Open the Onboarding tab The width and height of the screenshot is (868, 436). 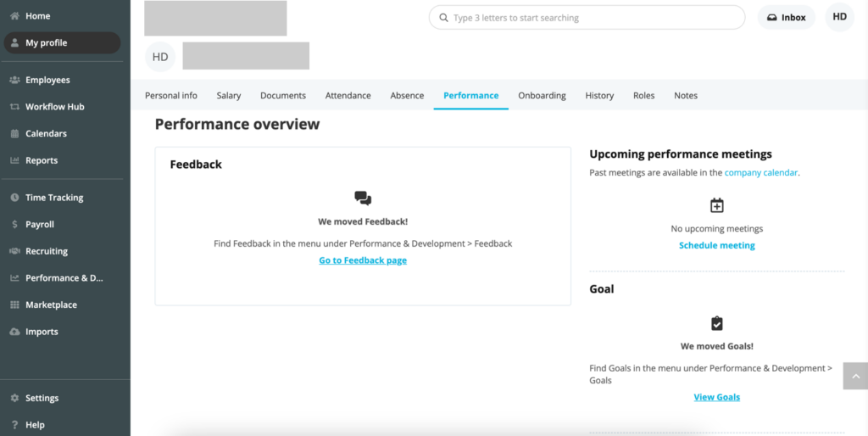point(542,95)
